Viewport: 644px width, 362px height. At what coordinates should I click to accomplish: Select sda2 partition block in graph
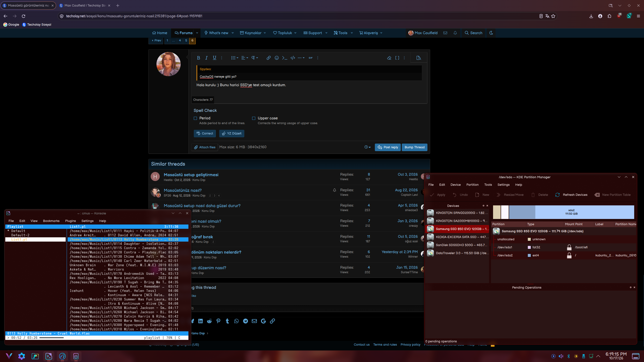(571, 212)
